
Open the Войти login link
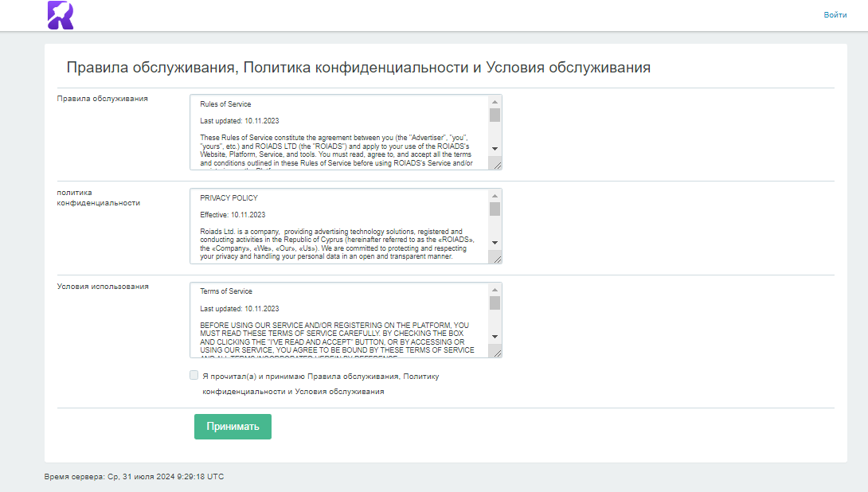click(835, 15)
